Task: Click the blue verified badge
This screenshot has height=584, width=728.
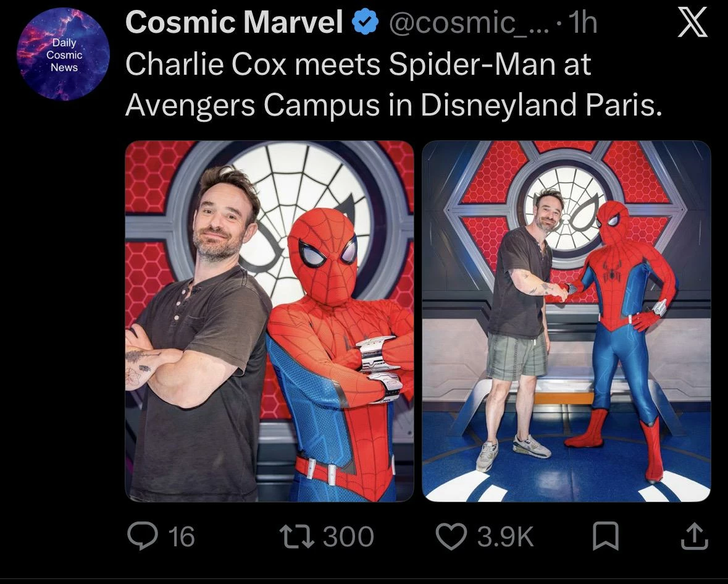Action: [x=366, y=23]
